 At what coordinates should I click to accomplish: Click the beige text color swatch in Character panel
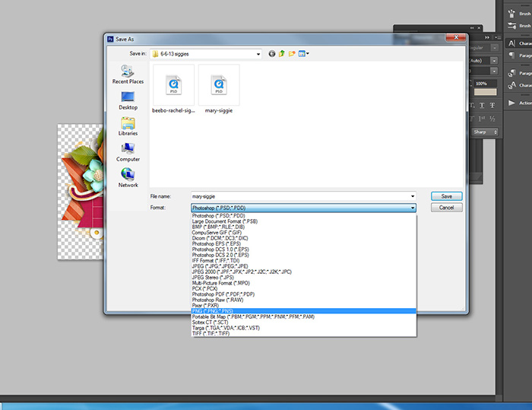[x=485, y=92]
